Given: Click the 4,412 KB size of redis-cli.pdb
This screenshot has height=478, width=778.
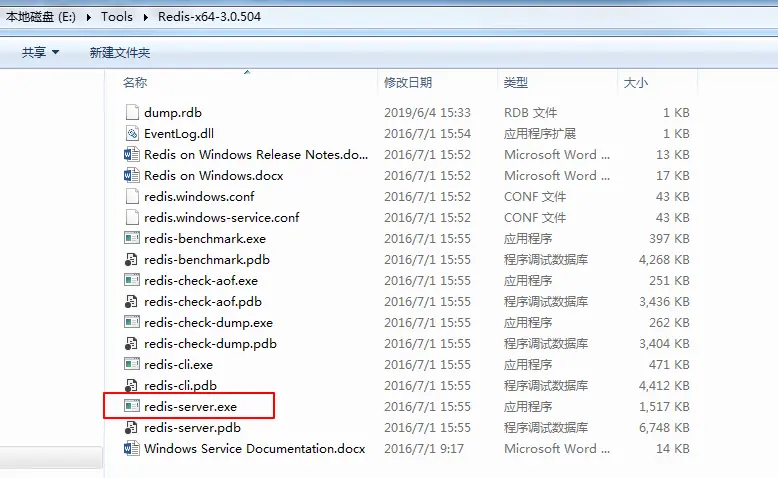Looking at the screenshot, I should click(664, 385).
